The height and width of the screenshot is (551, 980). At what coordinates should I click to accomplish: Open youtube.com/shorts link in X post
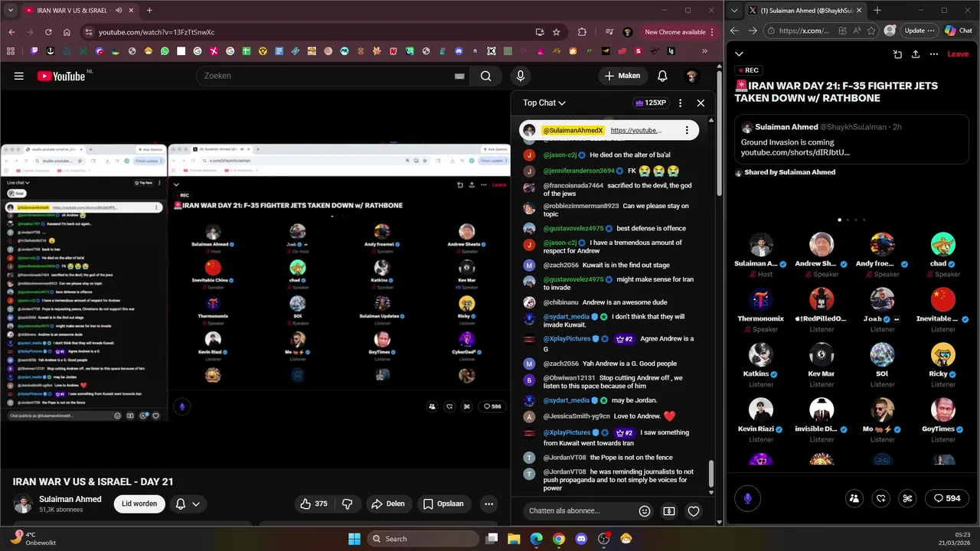pos(795,152)
